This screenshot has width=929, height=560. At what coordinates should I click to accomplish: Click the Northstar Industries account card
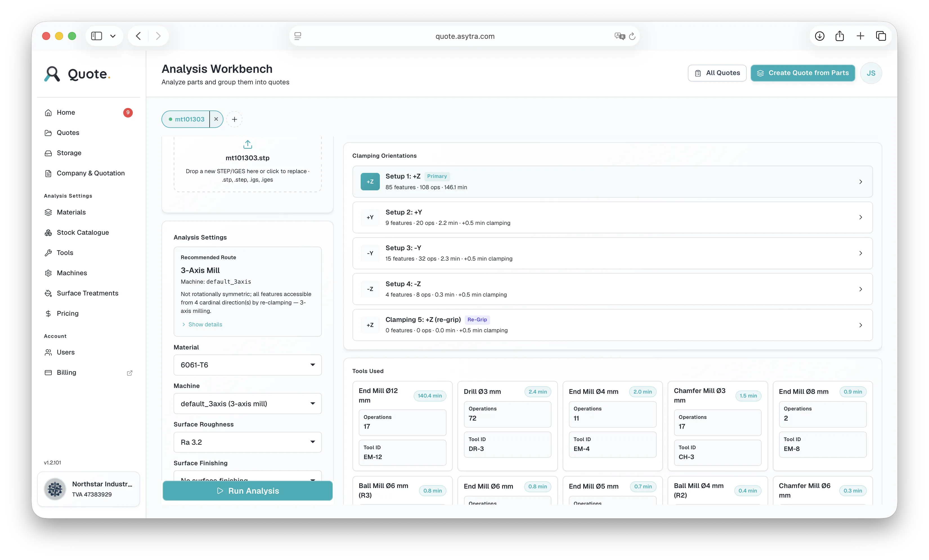tap(89, 489)
